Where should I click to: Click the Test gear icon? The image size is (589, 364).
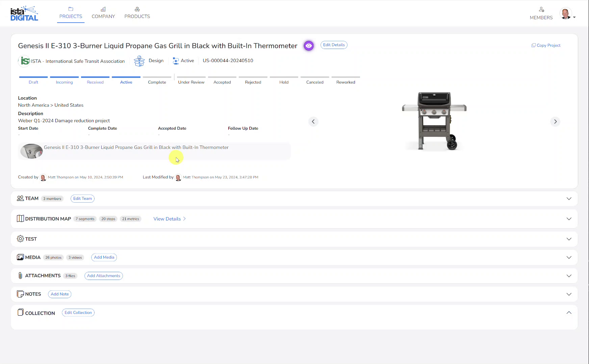click(20, 239)
